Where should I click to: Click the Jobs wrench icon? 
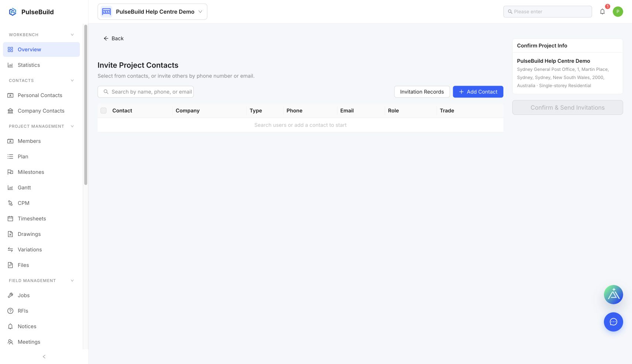(x=10, y=295)
